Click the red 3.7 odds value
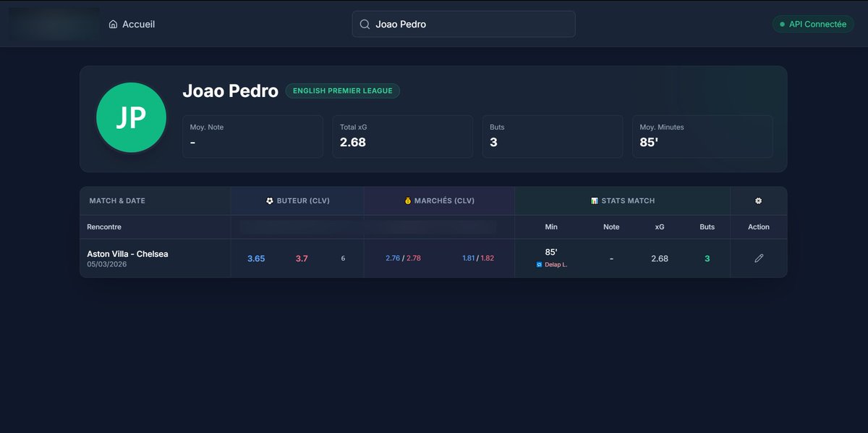 click(302, 258)
